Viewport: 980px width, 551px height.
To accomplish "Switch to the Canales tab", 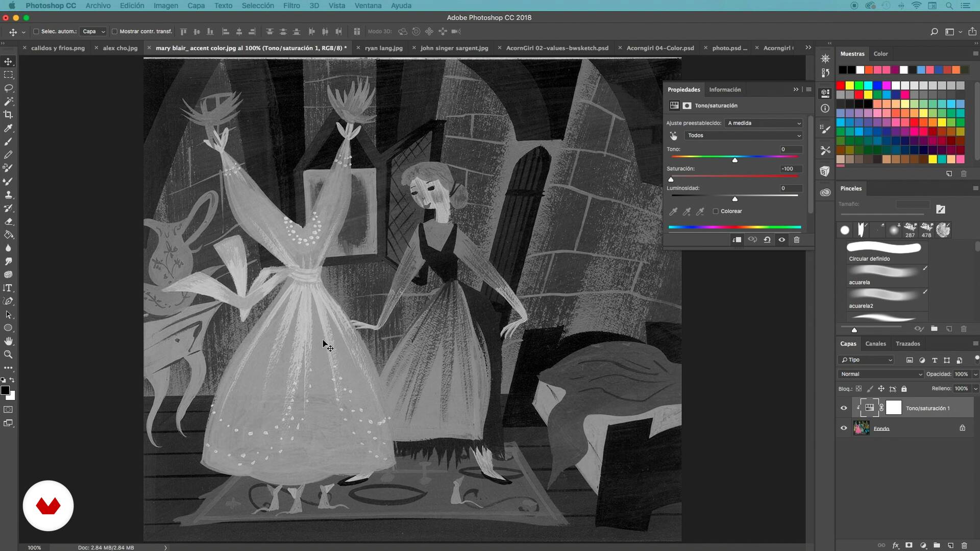I will (x=875, y=344).
